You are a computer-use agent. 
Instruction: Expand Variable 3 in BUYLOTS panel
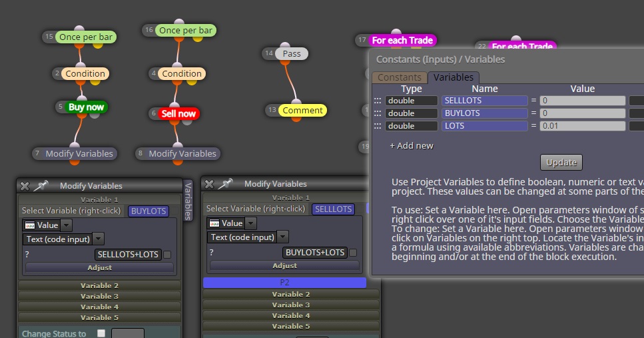pyautogui.click(x=99, y=296)
